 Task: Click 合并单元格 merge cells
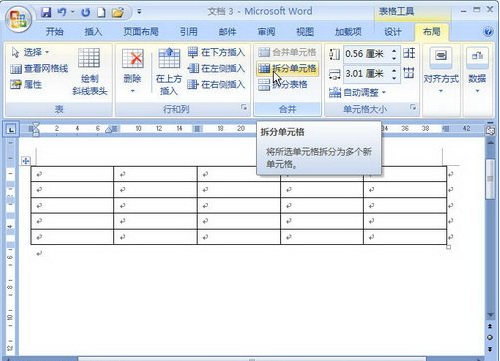pos(287,52)
